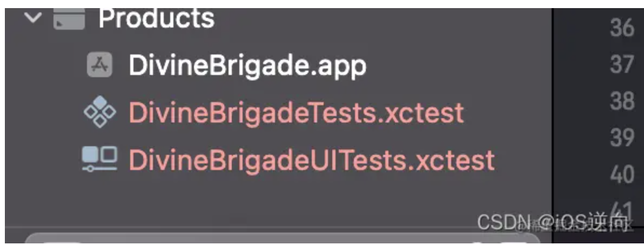The height and width of the screenshot is (245, 644).
Task: Click line number 36 in gutter
Action: click(x=622, y=28)
